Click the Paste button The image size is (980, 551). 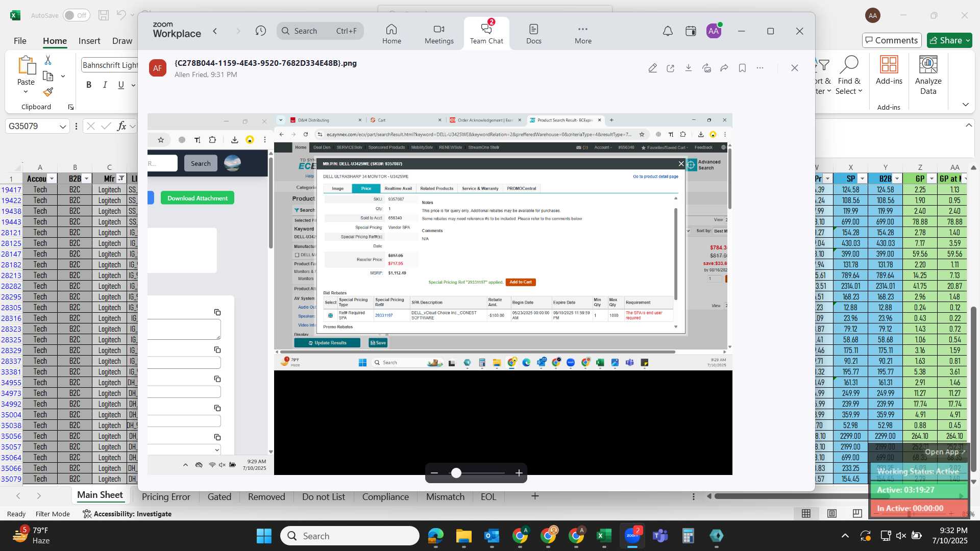[26, 70]
